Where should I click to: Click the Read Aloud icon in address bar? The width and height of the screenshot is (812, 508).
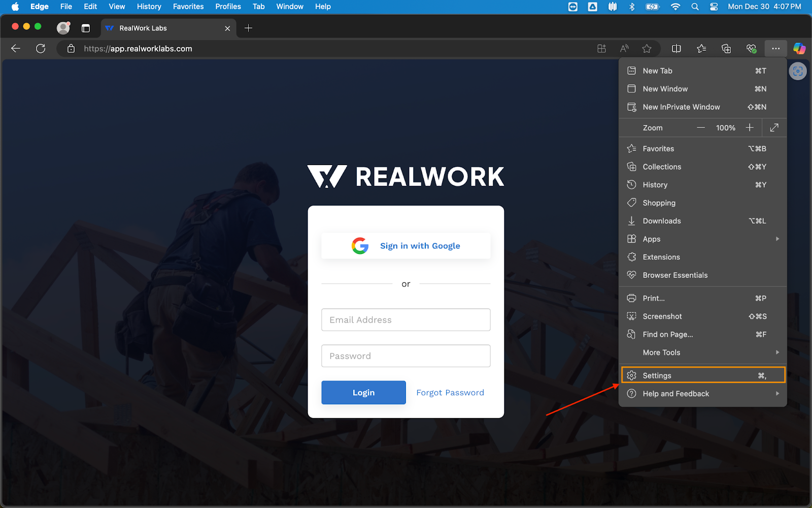click(x=624, y=49)
